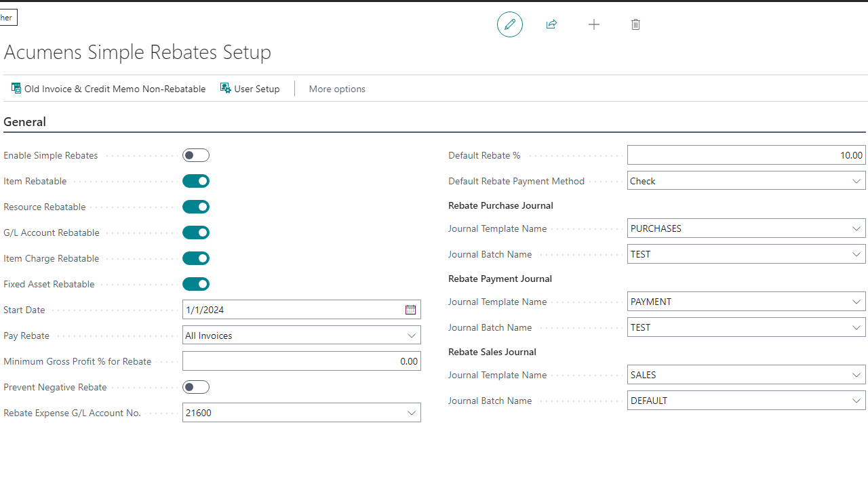Disable the Fixed Asset Rebatable toggle
Screen dimensions: 868x488
click(196, 284)
